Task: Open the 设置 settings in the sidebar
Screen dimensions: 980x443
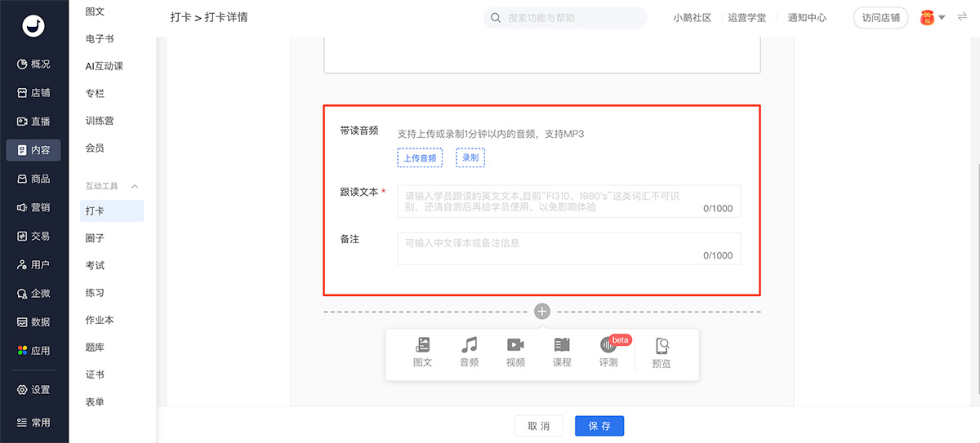Action: (34, 390)
